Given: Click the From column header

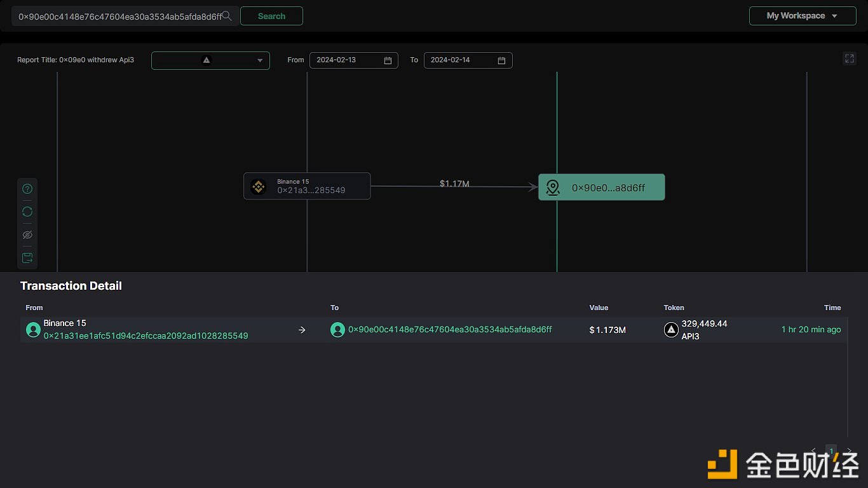Looking at the screenshot, I should [x=34, y=308].
